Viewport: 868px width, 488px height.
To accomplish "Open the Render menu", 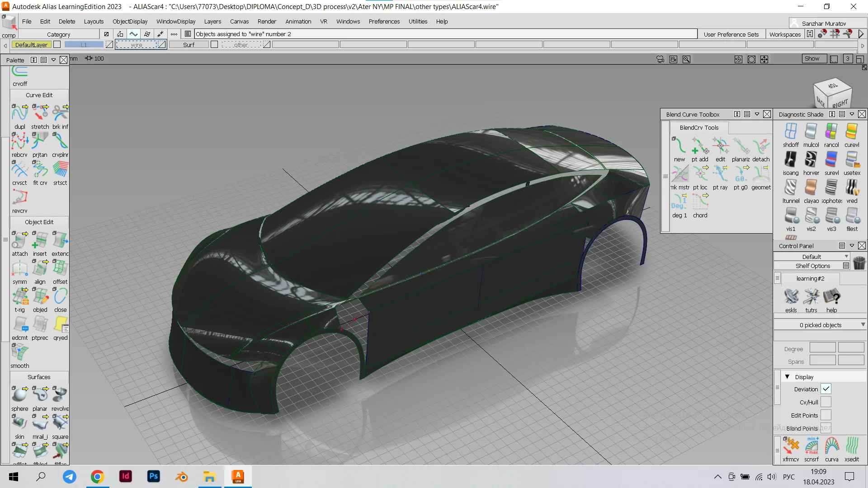I will pyautogui.click(x=266, y=21).
